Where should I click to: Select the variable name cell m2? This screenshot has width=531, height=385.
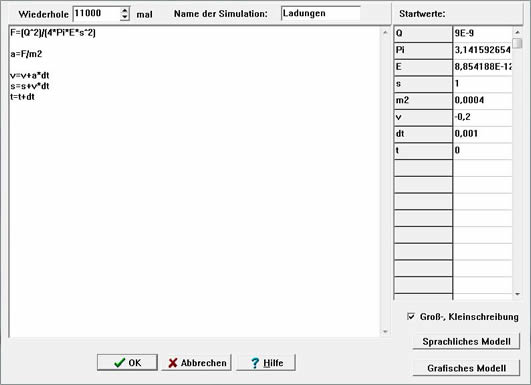423,100
